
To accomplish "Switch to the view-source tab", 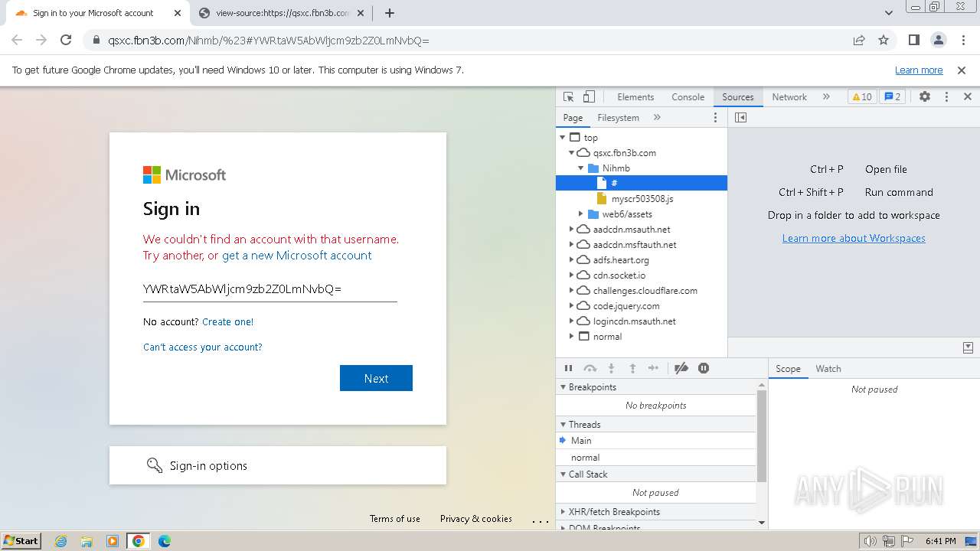I will [282, 13].
